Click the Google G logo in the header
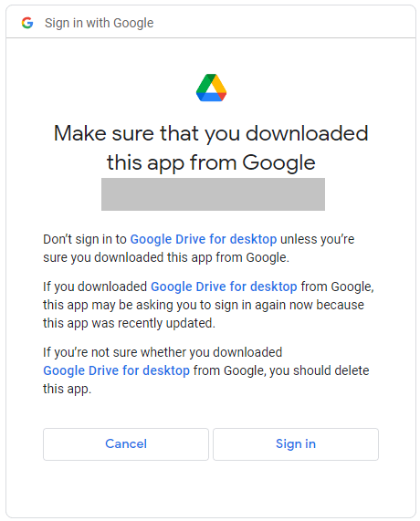 tap(27, 23)
